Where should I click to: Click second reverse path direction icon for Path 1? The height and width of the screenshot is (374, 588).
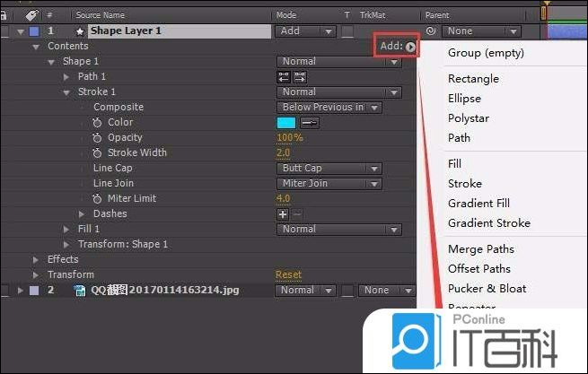[300, 77]
